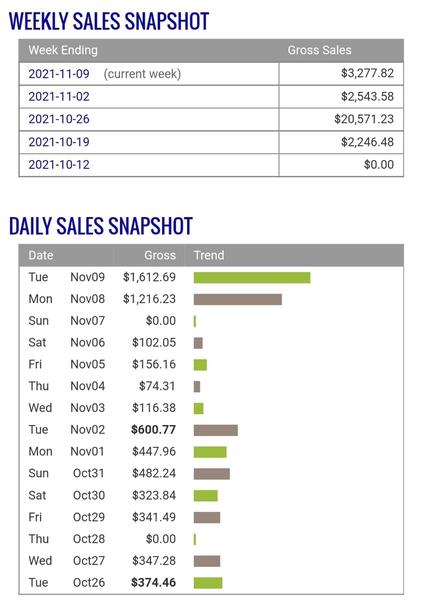Open the 2021-10-12 week ending link
This screenshot has width=428, height=600.
(59, 165)
